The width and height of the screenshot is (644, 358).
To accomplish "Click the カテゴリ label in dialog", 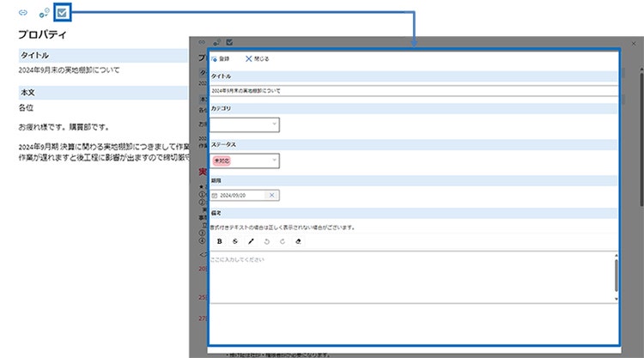I will click(x=221, y=109).
